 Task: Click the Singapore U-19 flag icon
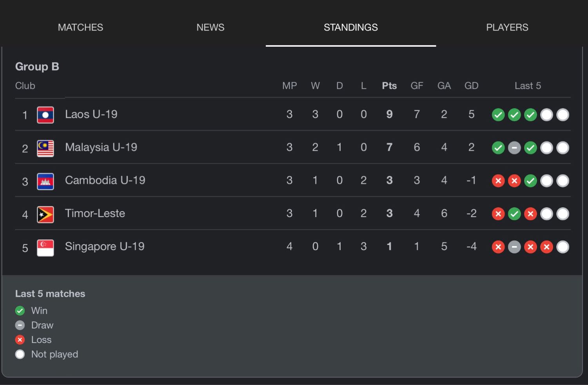click(45, 248)
